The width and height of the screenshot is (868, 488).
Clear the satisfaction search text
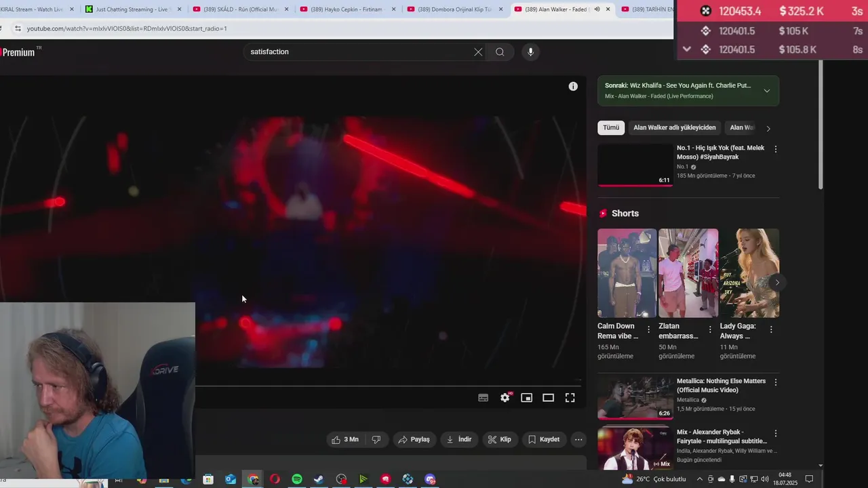478,52
